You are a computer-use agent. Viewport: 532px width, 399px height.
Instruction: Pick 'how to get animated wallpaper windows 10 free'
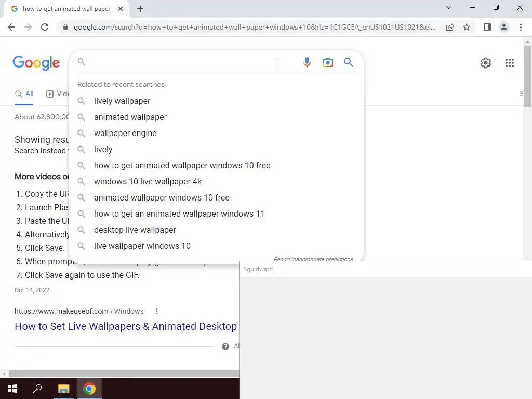[x=217, y=166]
